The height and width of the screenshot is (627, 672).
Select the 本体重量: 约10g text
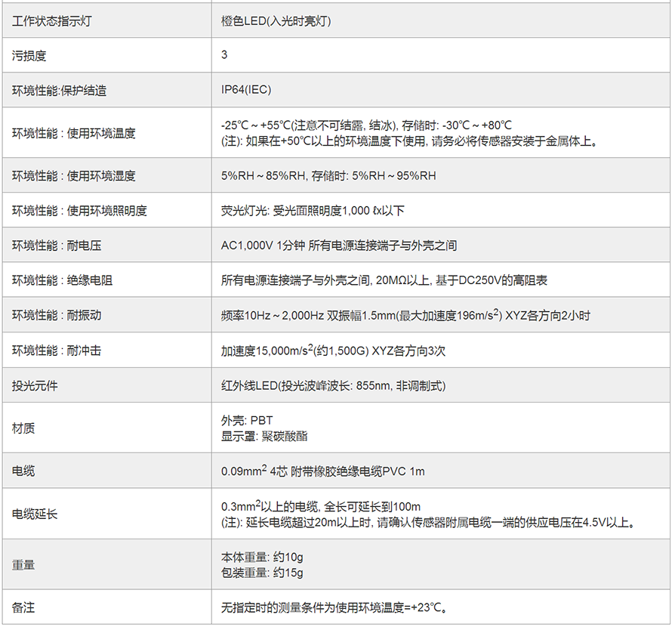point(262,558)
